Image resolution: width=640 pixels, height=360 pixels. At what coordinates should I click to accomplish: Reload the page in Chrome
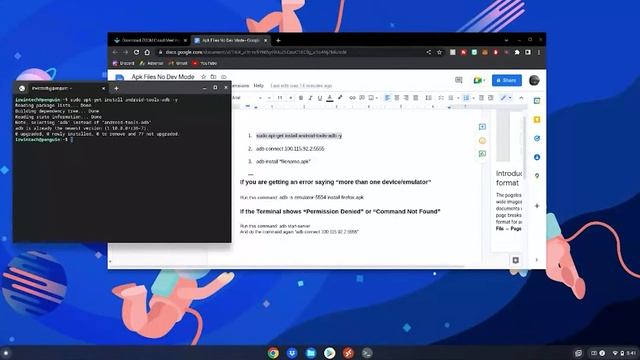(136, 52)
